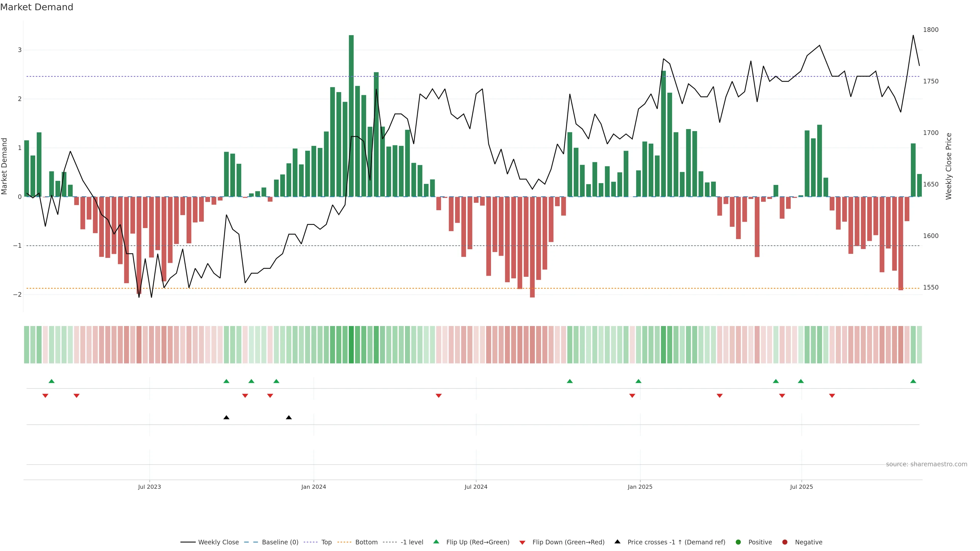
Task: Click the -1 level legend entry
Action: [412, 542]
